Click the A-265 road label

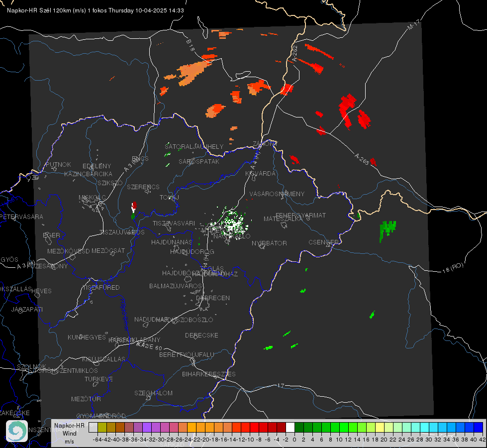[x=362, y=159]
